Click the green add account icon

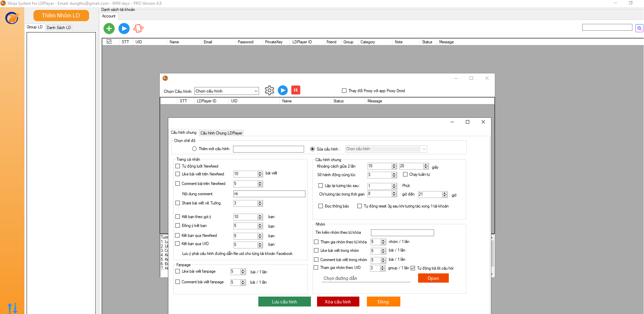point(109,28)
